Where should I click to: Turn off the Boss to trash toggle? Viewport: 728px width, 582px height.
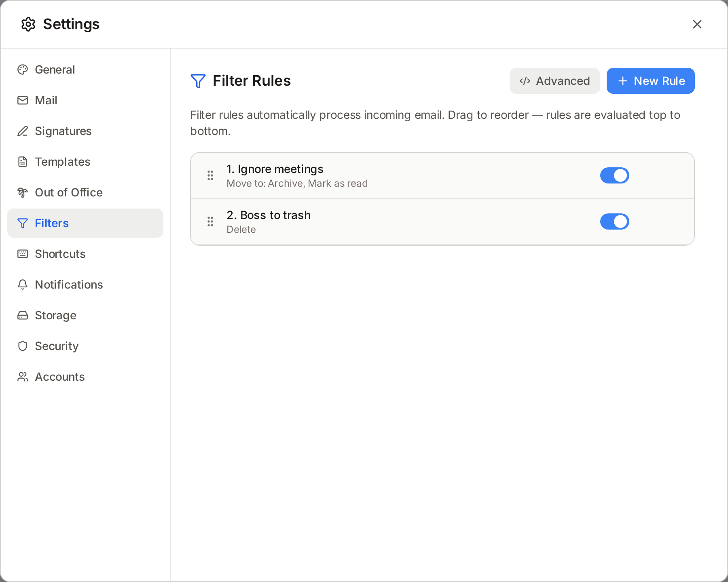[x=614, y=221]
